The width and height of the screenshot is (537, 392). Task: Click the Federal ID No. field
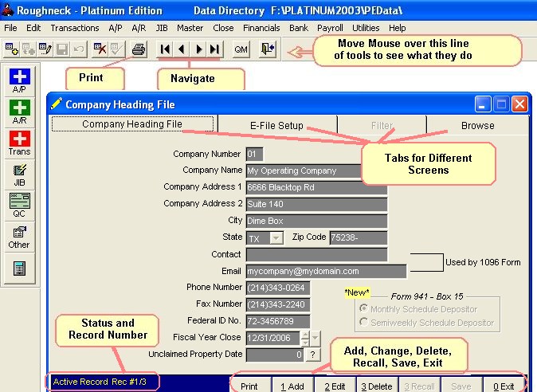(278, 321)
